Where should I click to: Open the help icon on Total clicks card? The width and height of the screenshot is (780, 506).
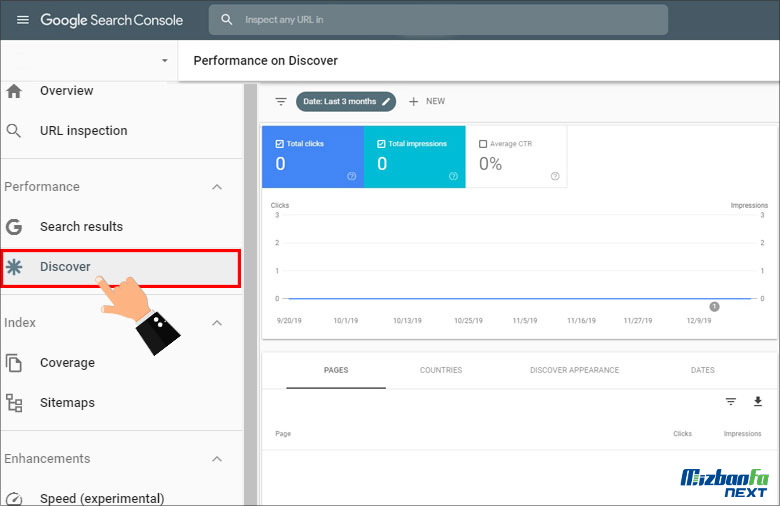click(351, 176)
